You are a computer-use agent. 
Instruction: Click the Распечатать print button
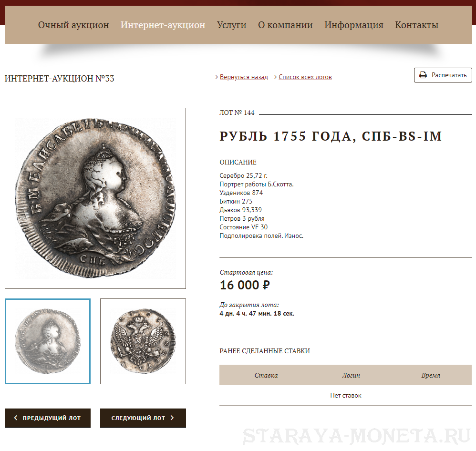pyautogui.click(x=443, y=75)
